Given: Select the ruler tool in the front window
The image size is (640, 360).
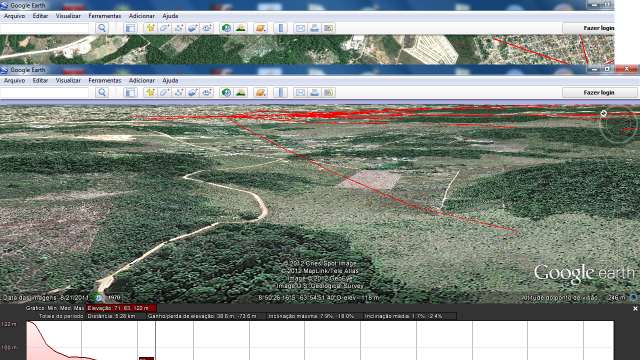Looking at the screenshot, I should click(x=280, y=92).
